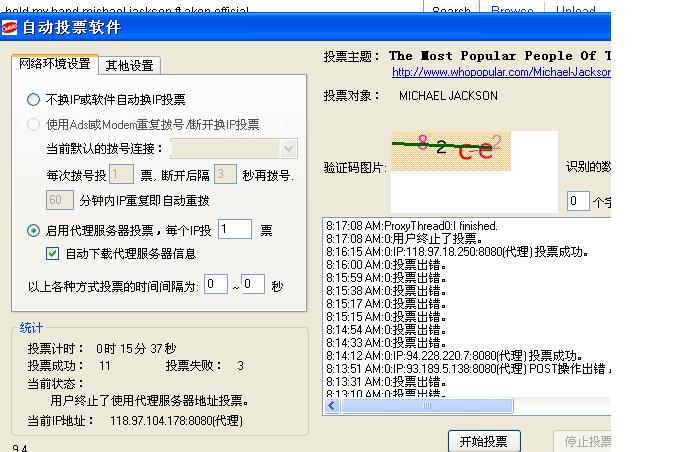Click the 投票计时 value 0时 15分 37秒
683x452 pixels.
click(x=136, y=348)
